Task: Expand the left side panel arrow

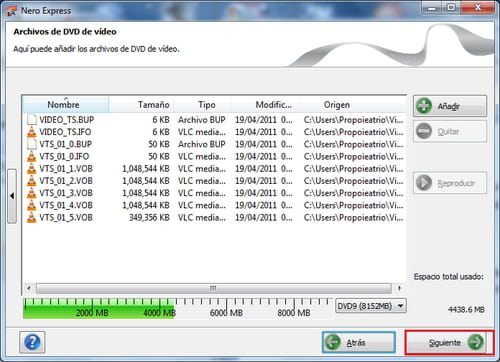Action: (12, 196)
